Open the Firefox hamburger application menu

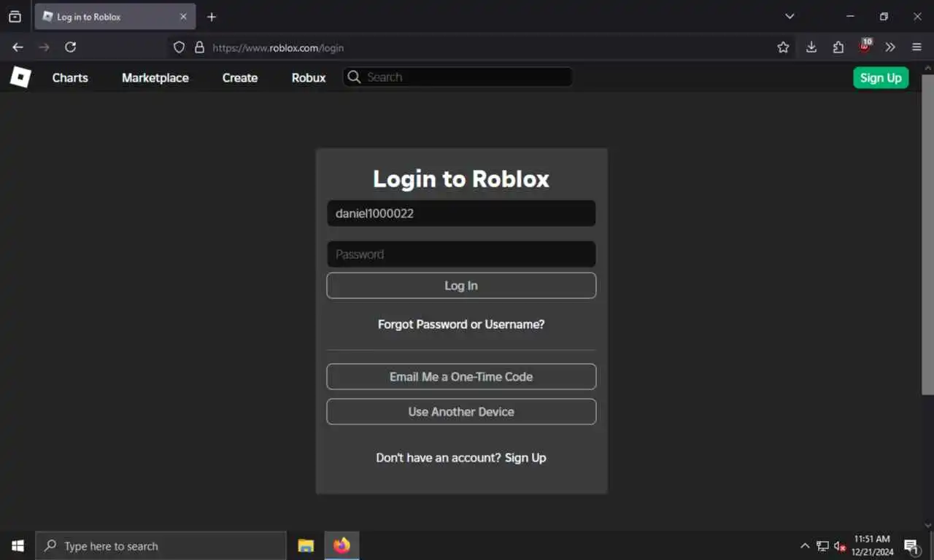click(x=917, y=47)
